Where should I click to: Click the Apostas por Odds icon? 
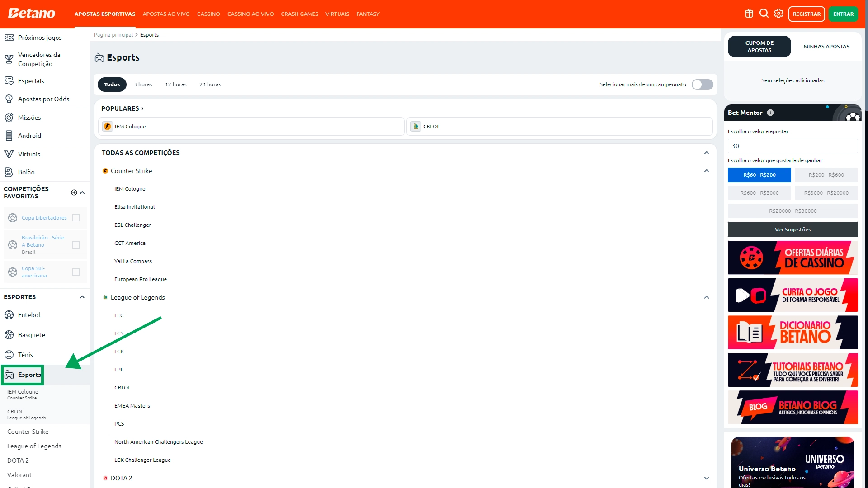(9, 99)
